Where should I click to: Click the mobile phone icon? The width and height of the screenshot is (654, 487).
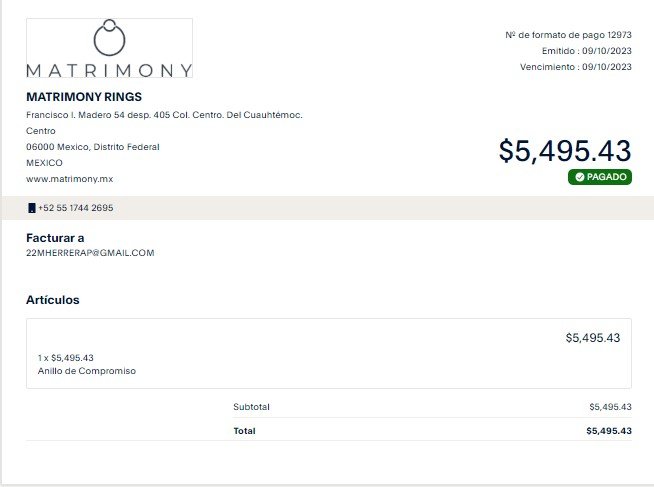pos(31,208)
